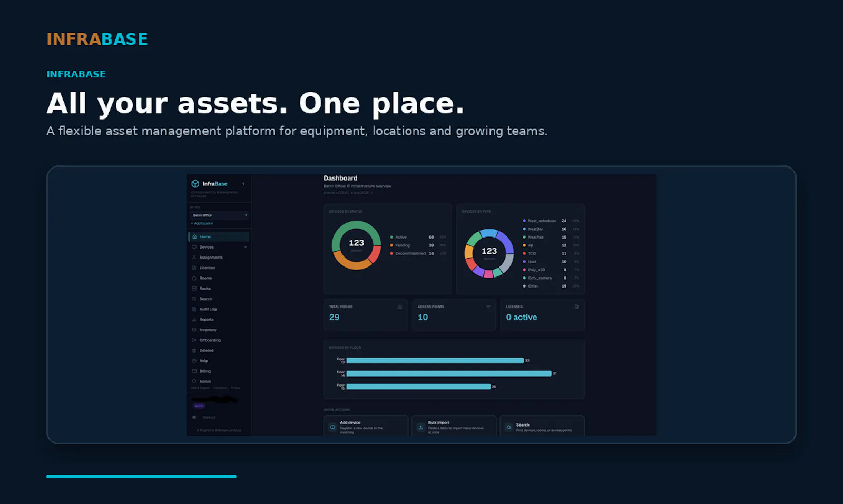The image size is (843, 504).
Task: Click the purple admin role badge
Action: (199, 406)
